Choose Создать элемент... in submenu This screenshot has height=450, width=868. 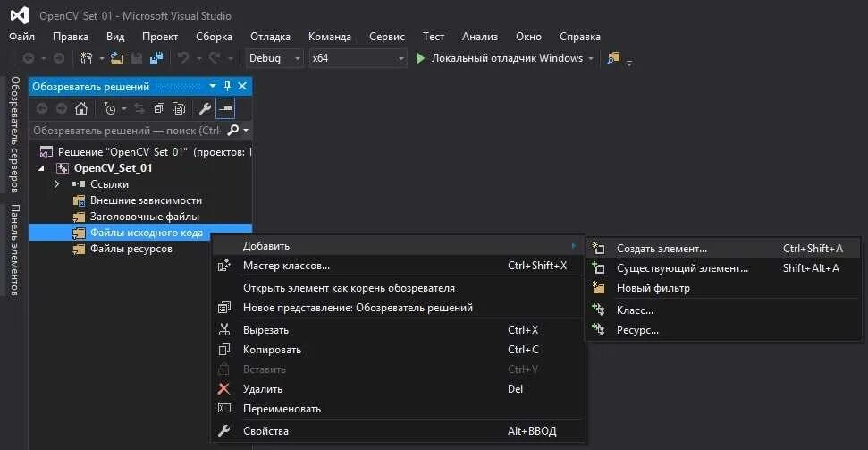pos(723,249)
